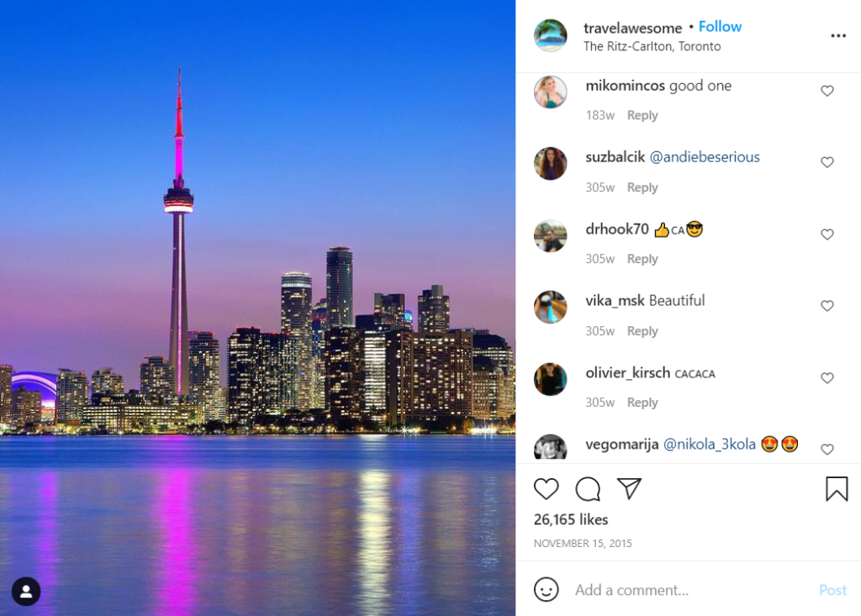The height and width of the screenshot is (616, 861).
Task: Like the drhook70 comment heart
Action: [827, 234]
